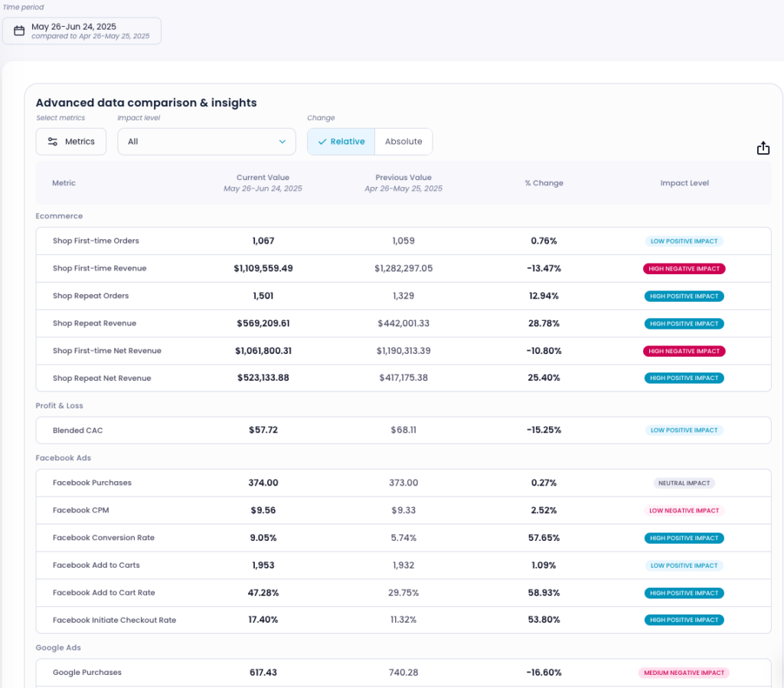Click the Facebook Ads section heading
This screenshot has width=784, height=688.
[x=63, y=458]
